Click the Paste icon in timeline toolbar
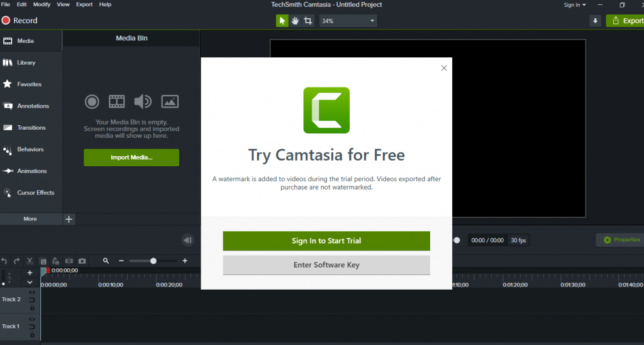This screenshot has height=345, width=644. point(55,261)
